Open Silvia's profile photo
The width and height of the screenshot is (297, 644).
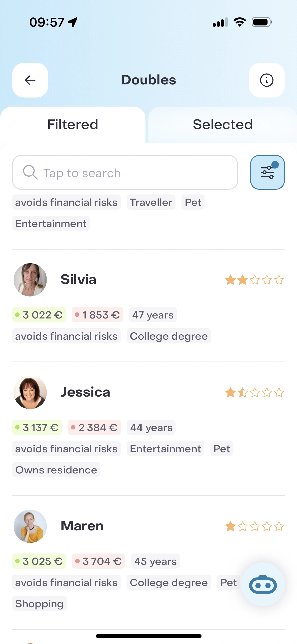(30, 280)
